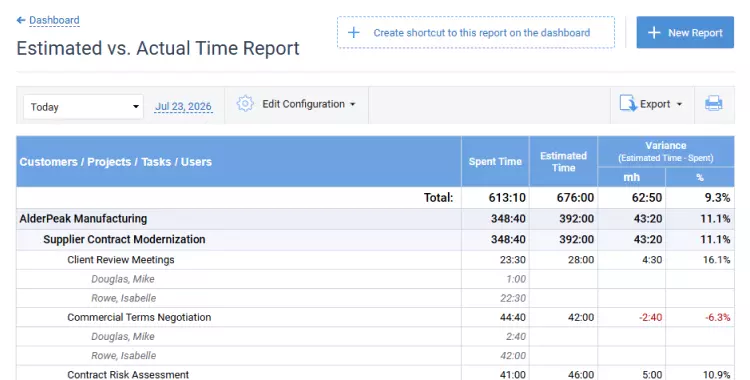The image size is (750, 380).
Task: Click Contract Risk Assessment estimate 46:00
Action: (x=581, y=375)
